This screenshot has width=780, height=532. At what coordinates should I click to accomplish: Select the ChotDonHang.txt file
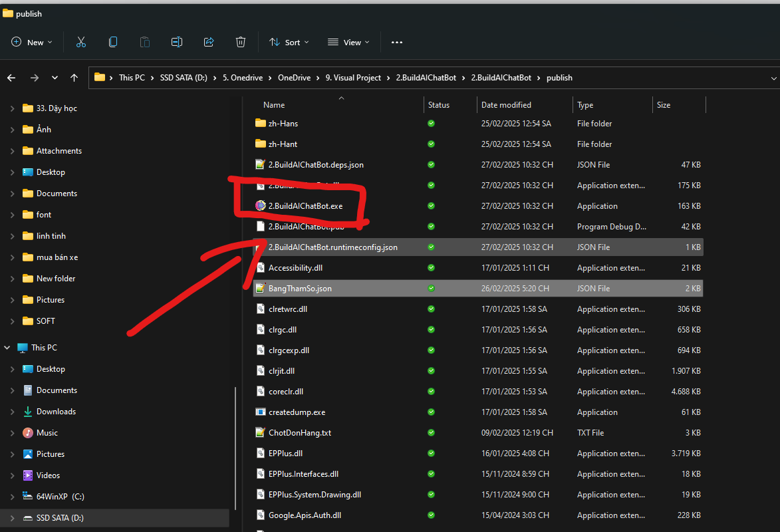(x=299, y=433)
